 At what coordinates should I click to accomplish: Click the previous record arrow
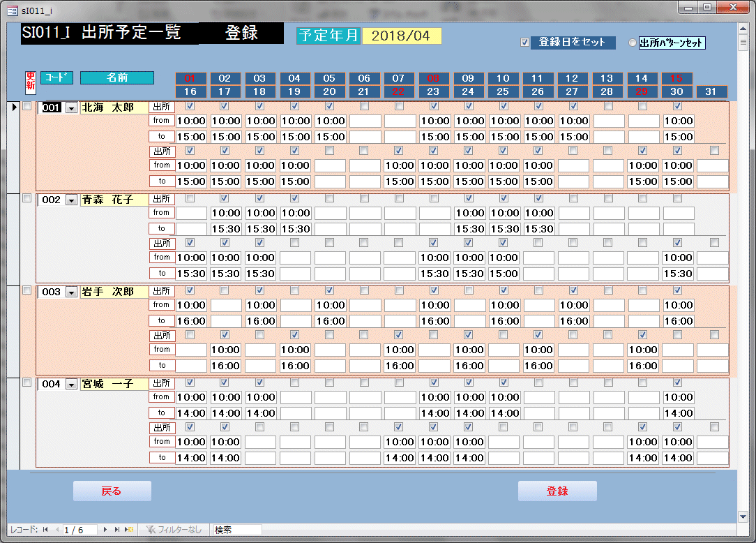56,530
